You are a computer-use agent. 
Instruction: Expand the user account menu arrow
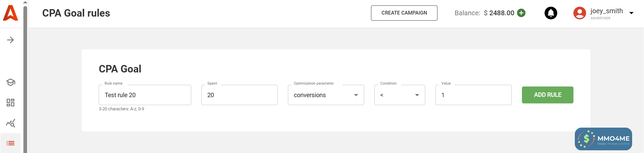point(631,13)
